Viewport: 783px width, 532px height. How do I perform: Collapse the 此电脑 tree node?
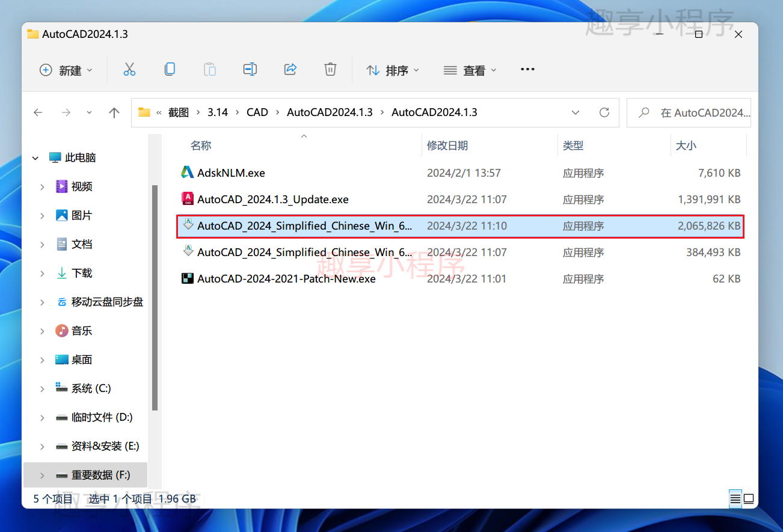35,158
